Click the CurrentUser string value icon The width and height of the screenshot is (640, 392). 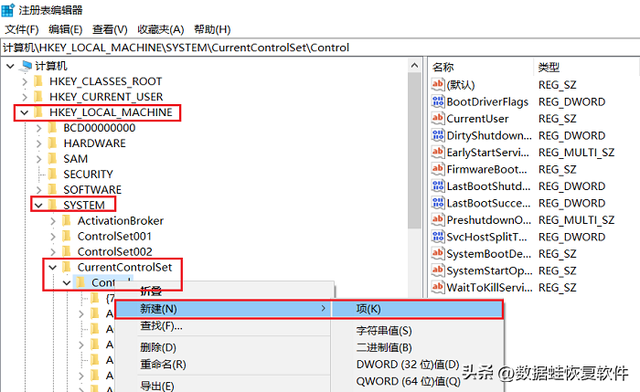pyautogui.click(x=438, y=118)
